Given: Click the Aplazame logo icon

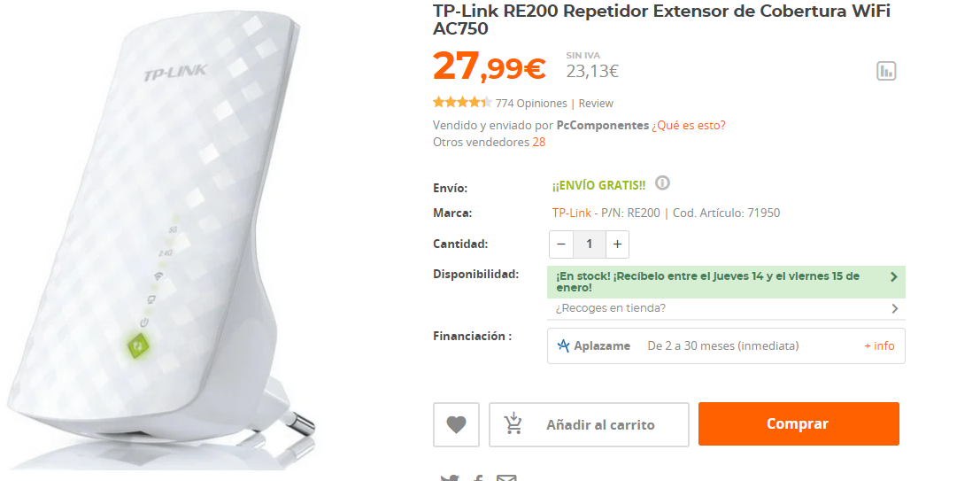Looking at the screenshot, I should click(563, 345).
